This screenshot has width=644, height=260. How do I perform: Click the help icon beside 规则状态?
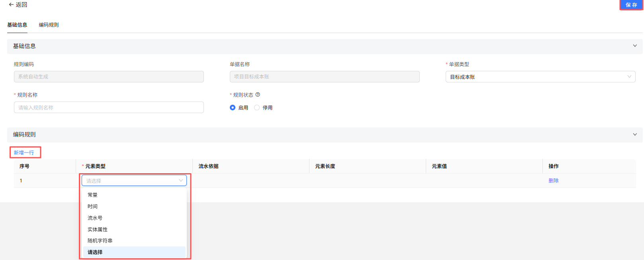coord(258,95)
